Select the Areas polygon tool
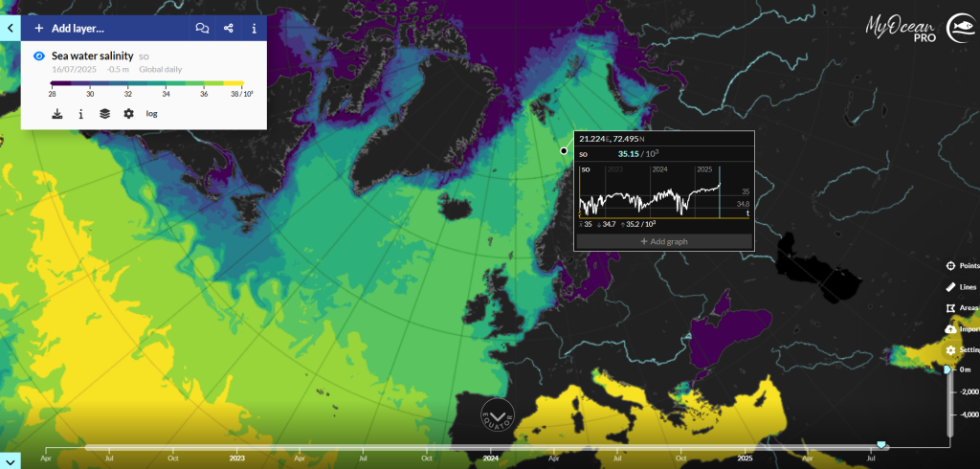This screenshot has width=980, height=469. click(963, 308)
